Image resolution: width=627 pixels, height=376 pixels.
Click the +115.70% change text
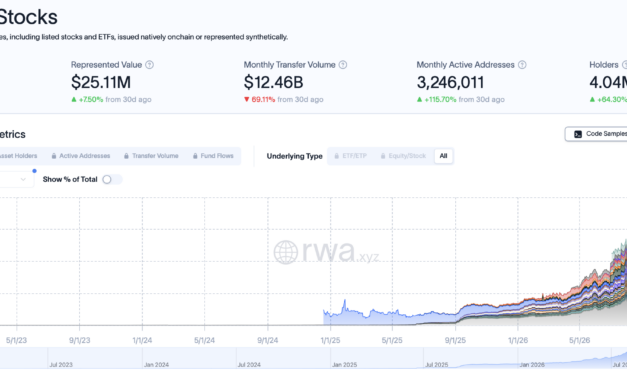click(440, 100)
